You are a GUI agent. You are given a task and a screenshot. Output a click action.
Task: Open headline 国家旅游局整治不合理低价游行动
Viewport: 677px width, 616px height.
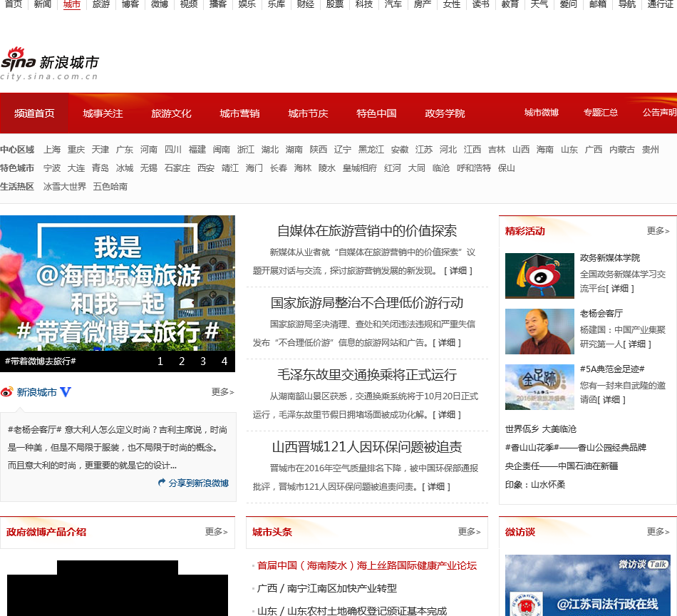(x=367, y=303)
